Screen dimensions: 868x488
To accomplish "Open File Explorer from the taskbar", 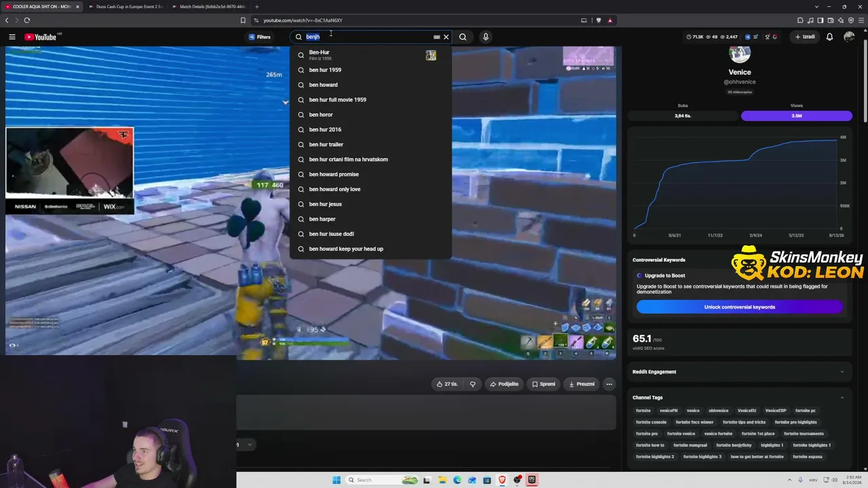I will coord(442,480).
